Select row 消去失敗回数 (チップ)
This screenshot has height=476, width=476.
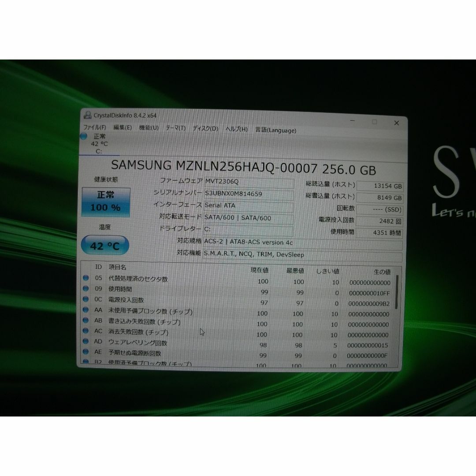(238, 333)
